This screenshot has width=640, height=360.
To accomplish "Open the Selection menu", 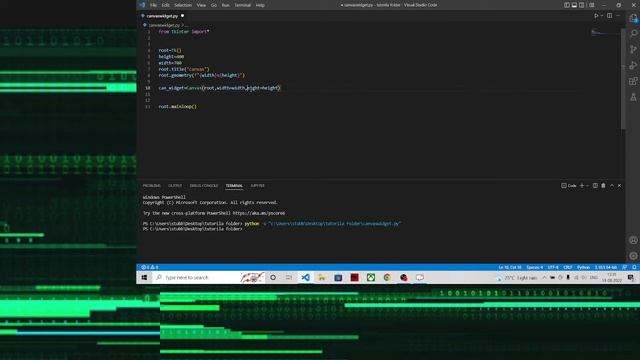I will (x=183, y=5).
